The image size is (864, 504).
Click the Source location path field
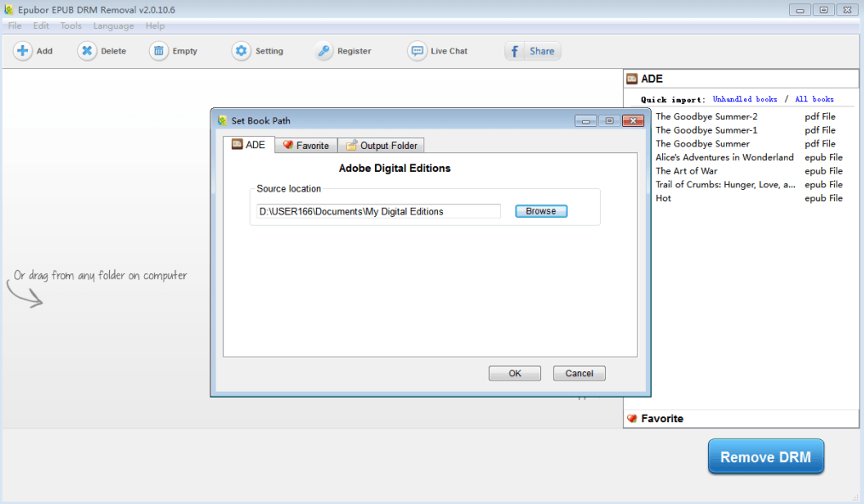coord(378,211)
